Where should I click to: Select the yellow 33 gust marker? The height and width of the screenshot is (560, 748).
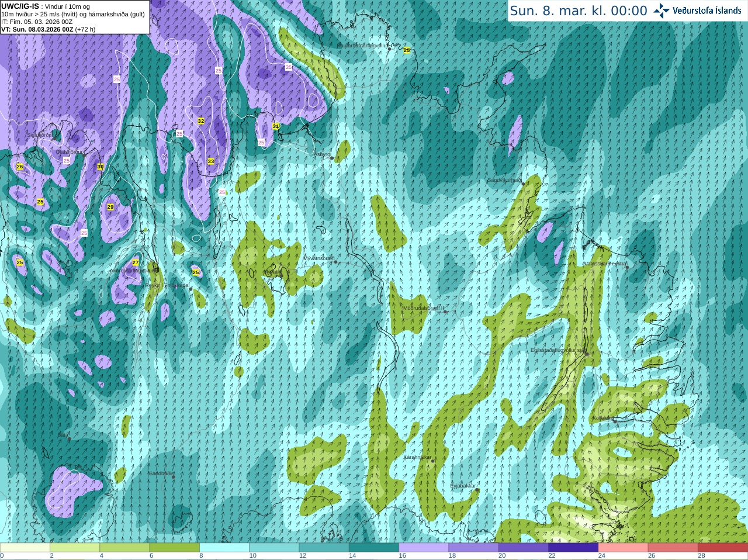pyautogui.click(x=211, y=161)
